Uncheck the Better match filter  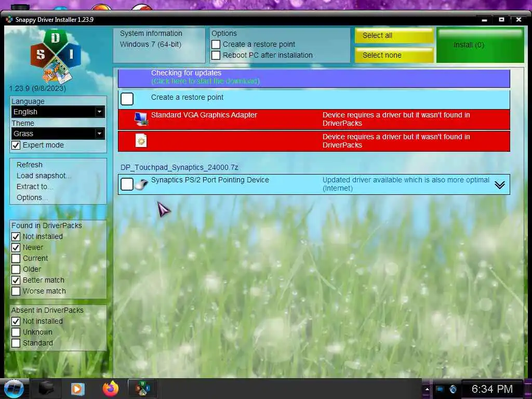tap(16, 280)
